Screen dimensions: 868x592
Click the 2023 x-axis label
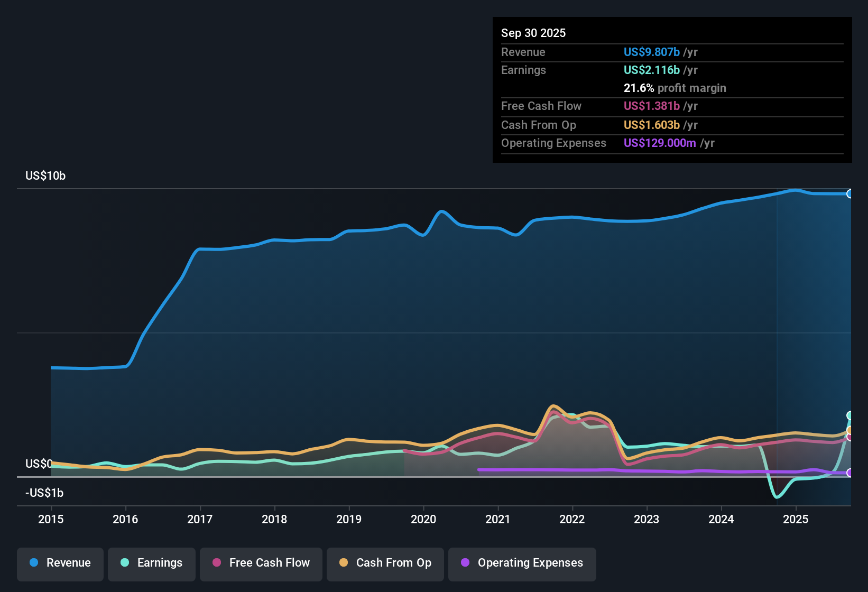(x=647, y=519)
